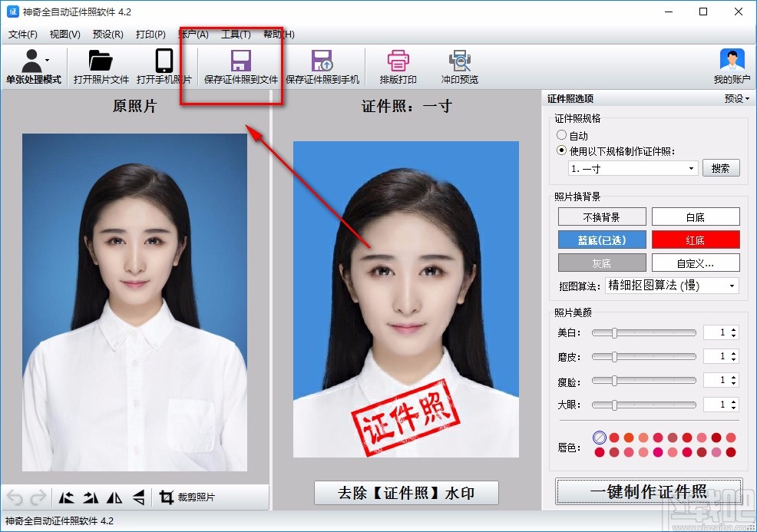Open the 文件(F) menu
Viewport: 757px width, 532px height.
click(x=23, y=35)
